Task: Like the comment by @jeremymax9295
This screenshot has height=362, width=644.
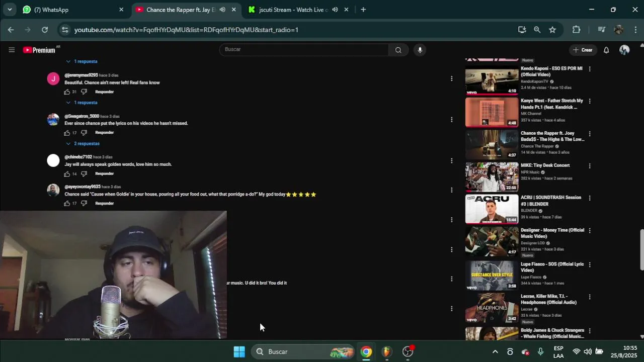Action: click(x=67, y=92)
